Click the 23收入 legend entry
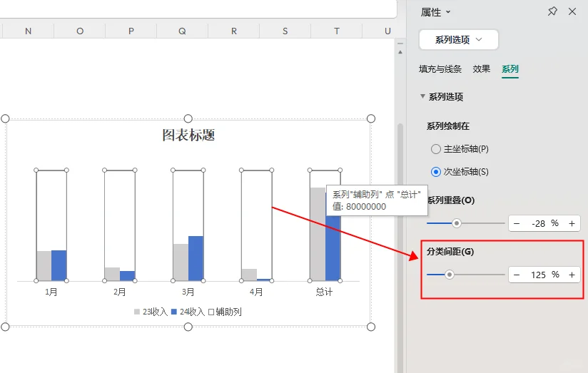The height and width of the screenshot is (373, 588). point(151,312)
